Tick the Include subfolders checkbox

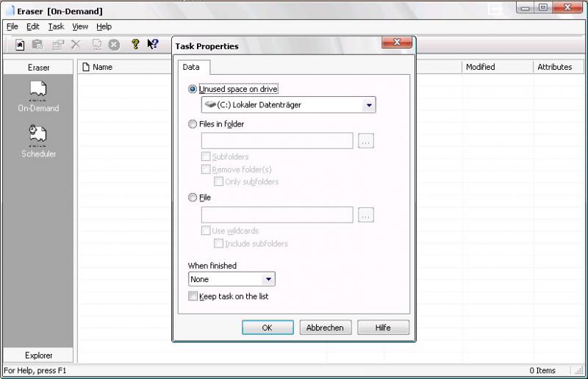[x=218, y=244]
